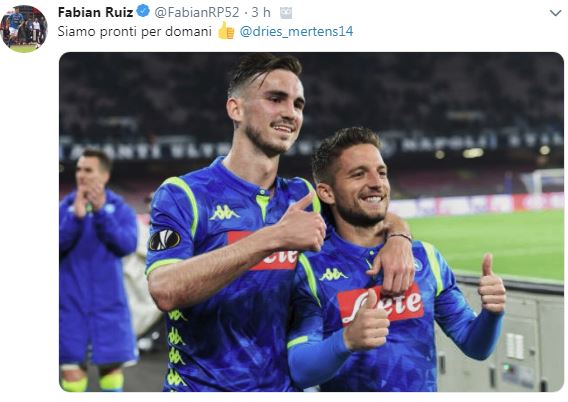
Task: Click Kappa logo on taller player's chest
Action: click(x=225, y=213)
